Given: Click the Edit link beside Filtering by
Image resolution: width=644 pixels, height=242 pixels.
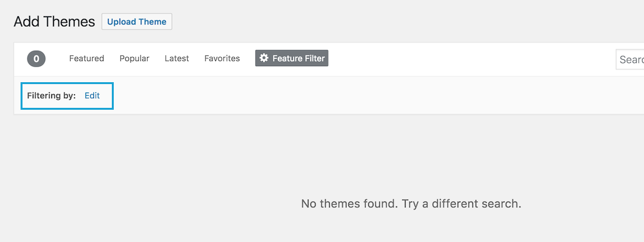Looking at the screenshot, I should pyautogui.click(x=92, y=96).
